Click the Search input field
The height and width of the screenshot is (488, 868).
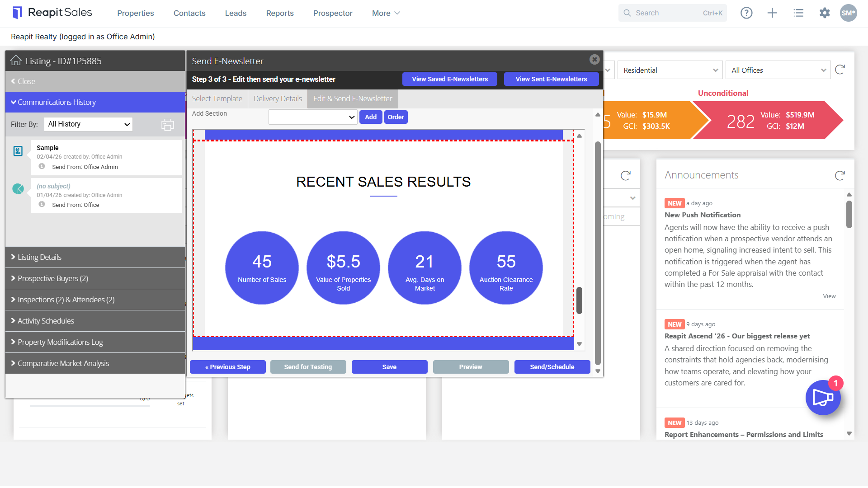[x=672, y=13]
